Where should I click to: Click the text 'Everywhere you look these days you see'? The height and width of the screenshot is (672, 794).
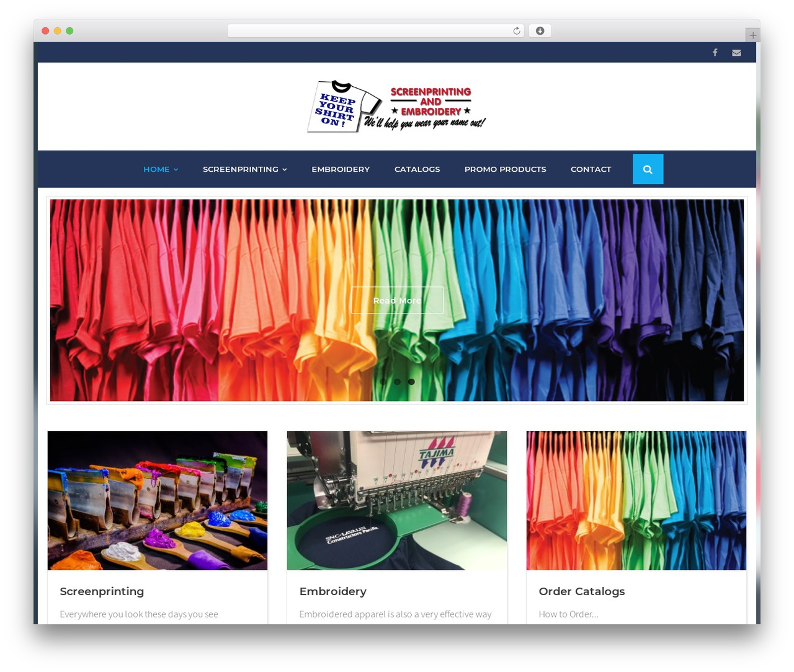coord(139,614)
